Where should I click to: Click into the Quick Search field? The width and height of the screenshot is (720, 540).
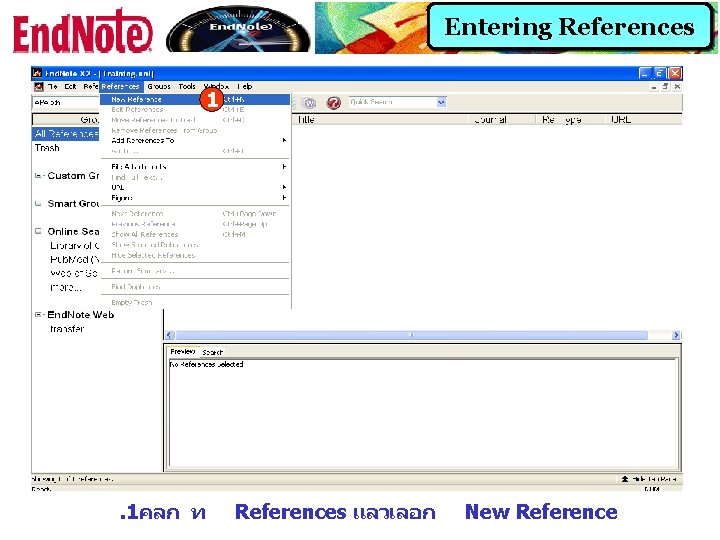(x=393, y=102)
